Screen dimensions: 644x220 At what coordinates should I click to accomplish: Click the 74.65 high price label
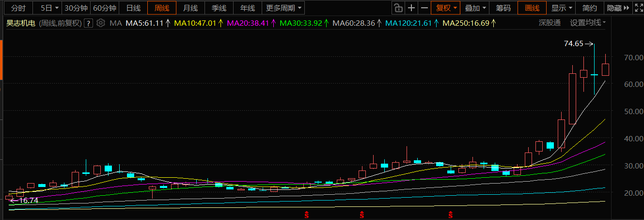[x=574, y=44]
